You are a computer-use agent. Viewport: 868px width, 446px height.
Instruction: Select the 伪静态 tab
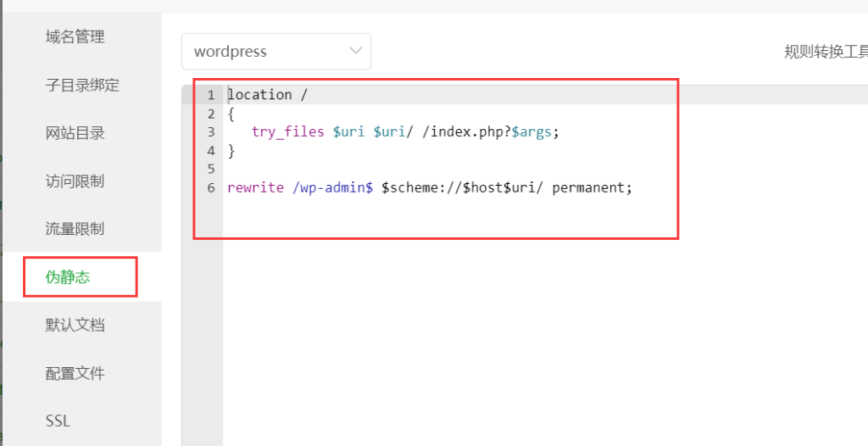(68, 276)
